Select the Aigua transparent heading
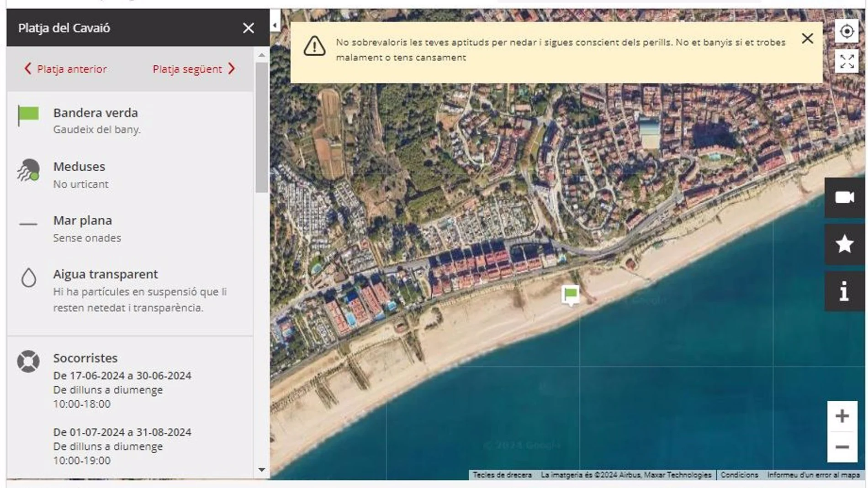Viewport: 868px width, 488px height. (x=106, y=274)
